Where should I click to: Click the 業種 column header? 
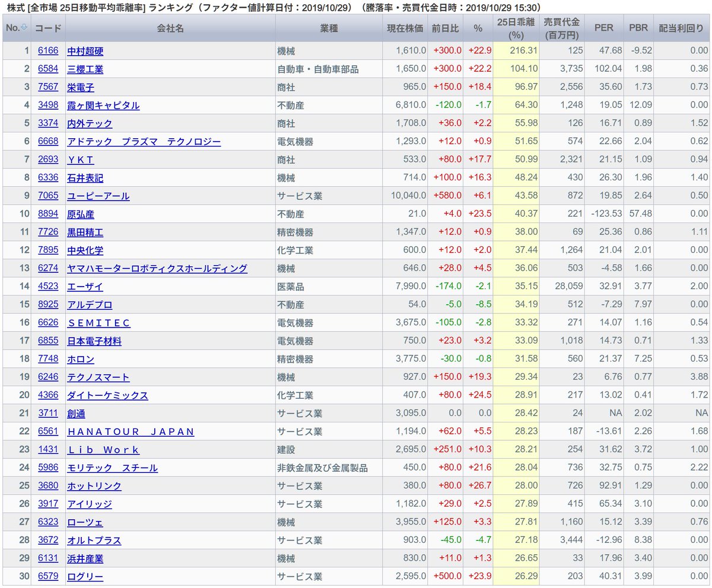328,28
